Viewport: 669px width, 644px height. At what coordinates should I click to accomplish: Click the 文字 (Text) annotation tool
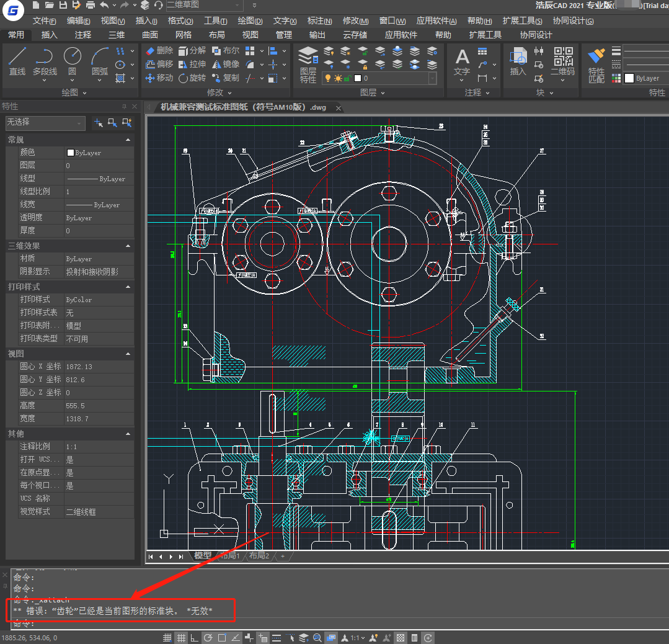[x=462, y=62]
